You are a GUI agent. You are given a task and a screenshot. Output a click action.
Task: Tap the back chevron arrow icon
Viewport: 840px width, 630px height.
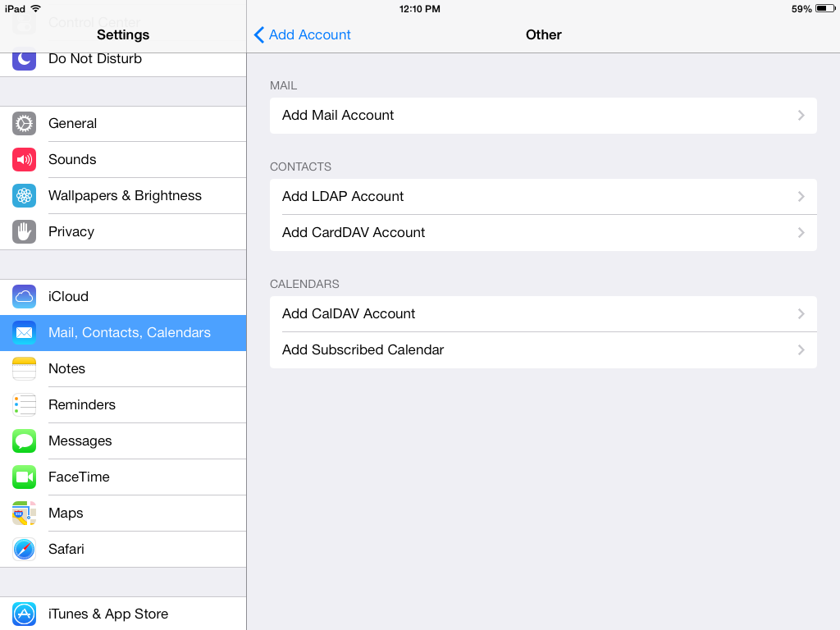[x=258, y=34]
